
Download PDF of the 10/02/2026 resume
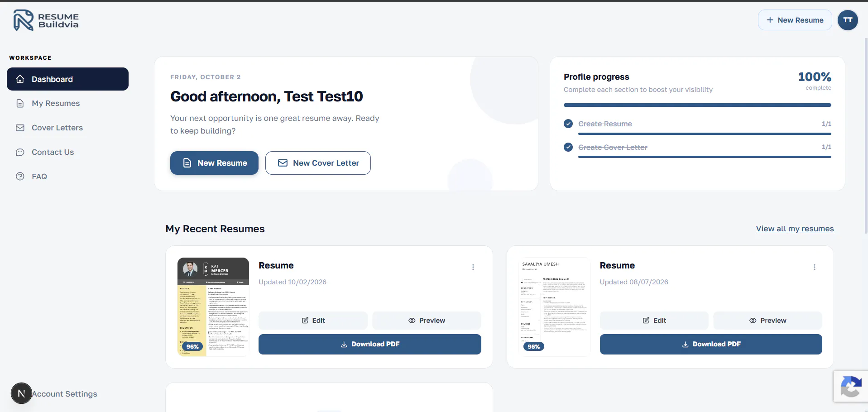pyautogui.click(x=370, y=344)
